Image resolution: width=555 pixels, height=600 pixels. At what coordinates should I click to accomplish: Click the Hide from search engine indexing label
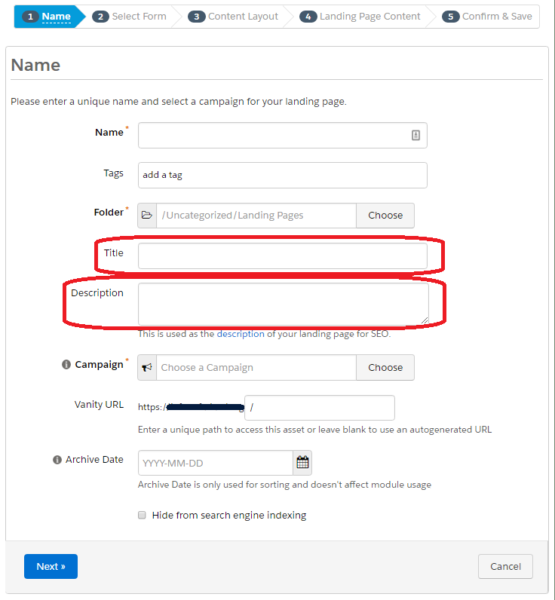click(229, 515)
